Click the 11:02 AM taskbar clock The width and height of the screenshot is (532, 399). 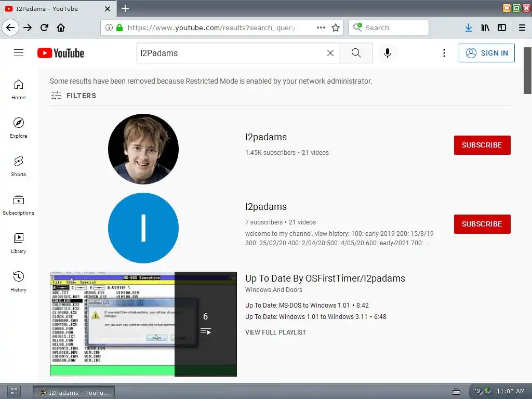[511, 391]
